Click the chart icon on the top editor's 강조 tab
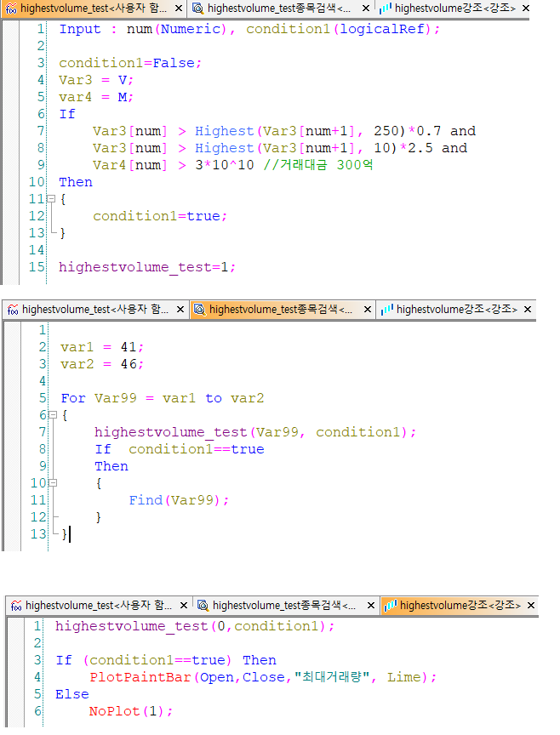This screenshot has height=735, width=560. (386, 9)
